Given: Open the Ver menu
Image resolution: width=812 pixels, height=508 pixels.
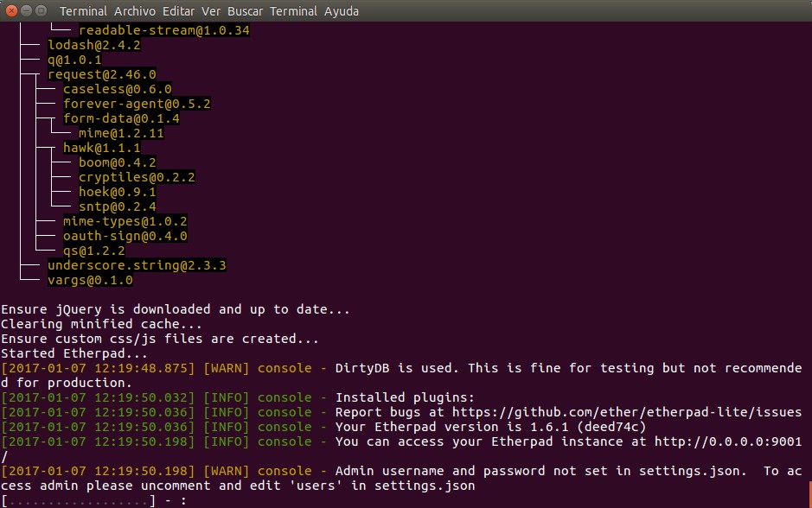Looking at the screenshot, I should (211, 11).
